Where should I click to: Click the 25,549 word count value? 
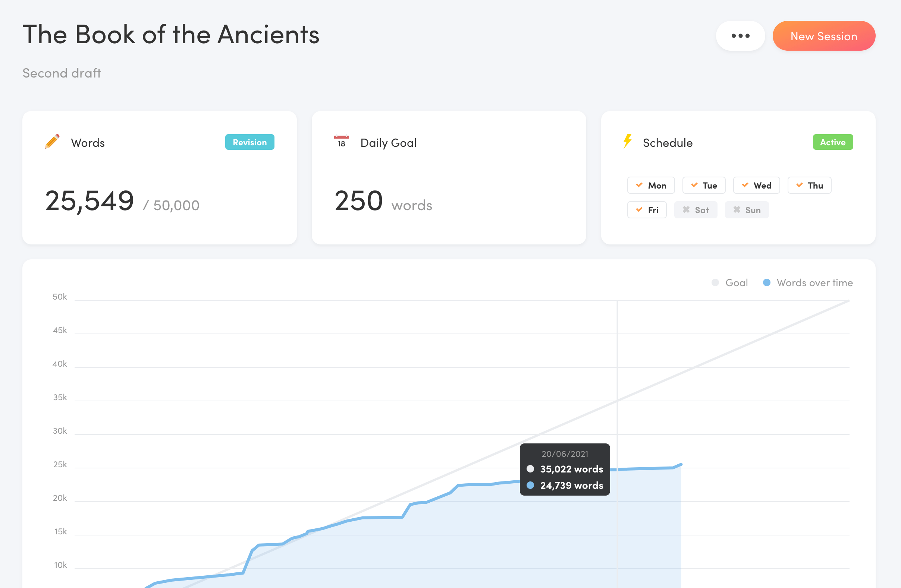point(90,201)
